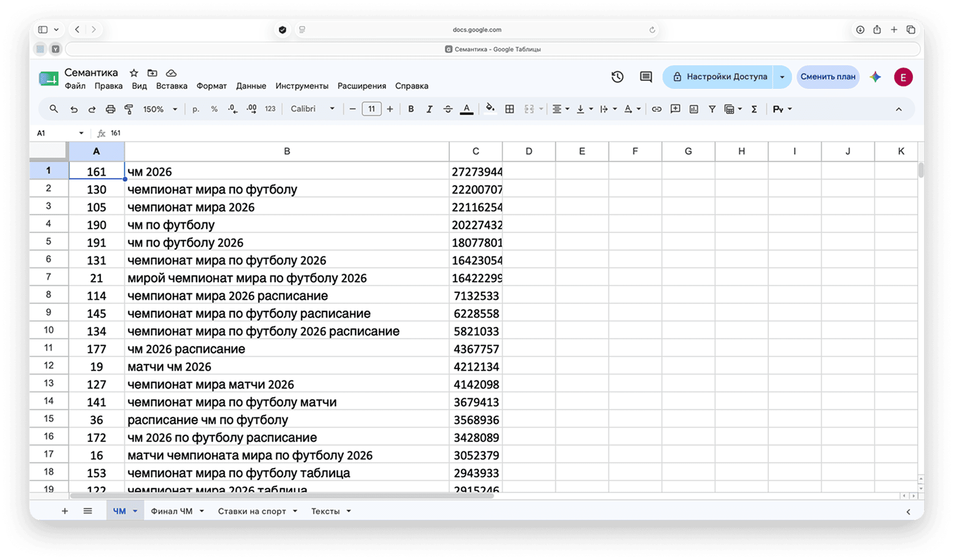Click the create filter funnel icon
Viewport: 954px width, 560px height.
point(712,109)
